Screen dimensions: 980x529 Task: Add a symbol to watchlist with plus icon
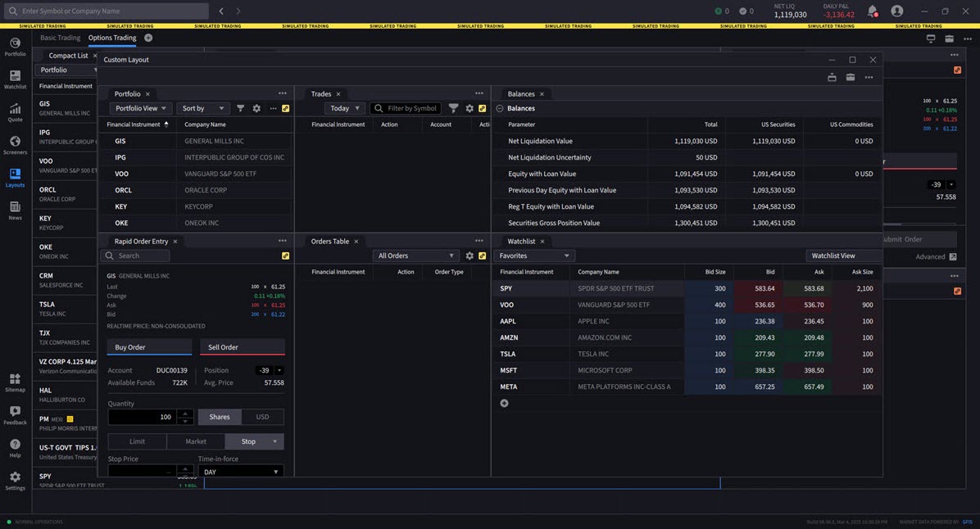tap(504, 403)
